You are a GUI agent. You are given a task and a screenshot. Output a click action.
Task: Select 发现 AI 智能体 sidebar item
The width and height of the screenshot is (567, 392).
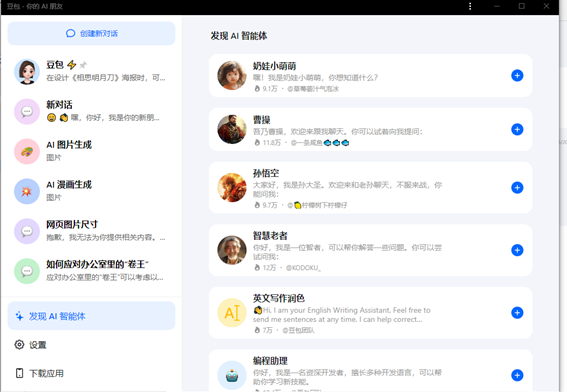click(91, 316)
